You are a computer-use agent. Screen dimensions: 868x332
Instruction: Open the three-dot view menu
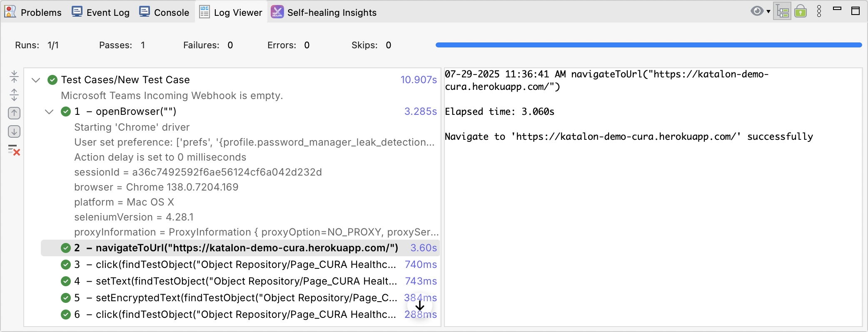(x=819, y=11)
